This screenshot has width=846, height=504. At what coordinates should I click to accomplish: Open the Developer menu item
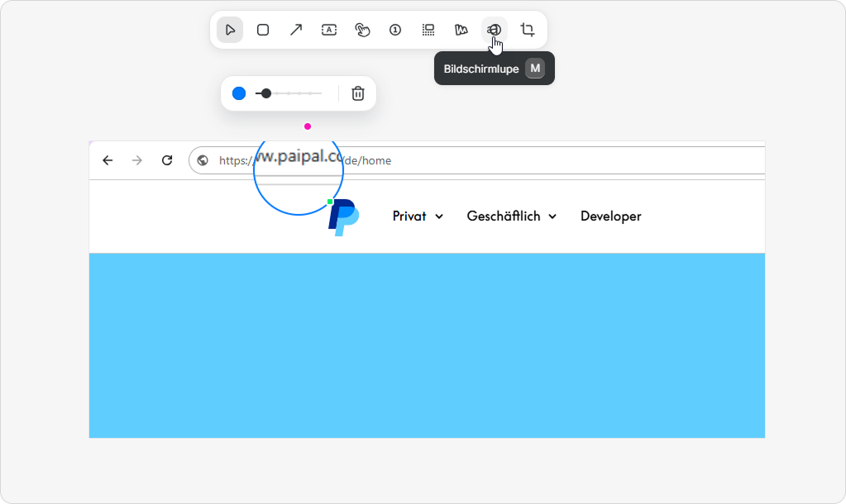tap(610, 216)
